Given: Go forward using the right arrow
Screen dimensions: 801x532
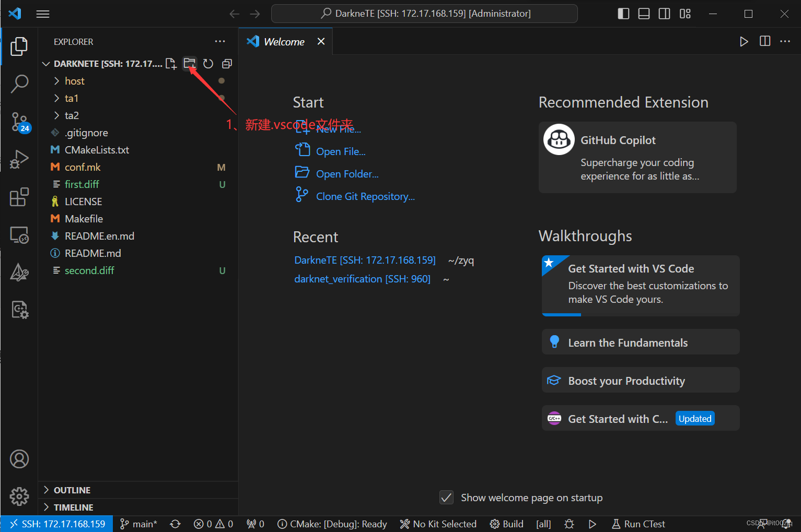Looking at the screenshot, I should 255,14.
